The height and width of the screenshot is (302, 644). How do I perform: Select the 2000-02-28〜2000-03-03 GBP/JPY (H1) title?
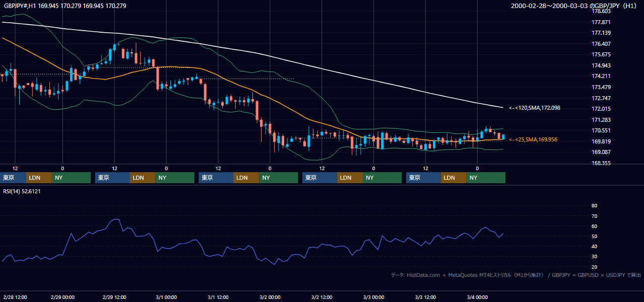[575, 6]
